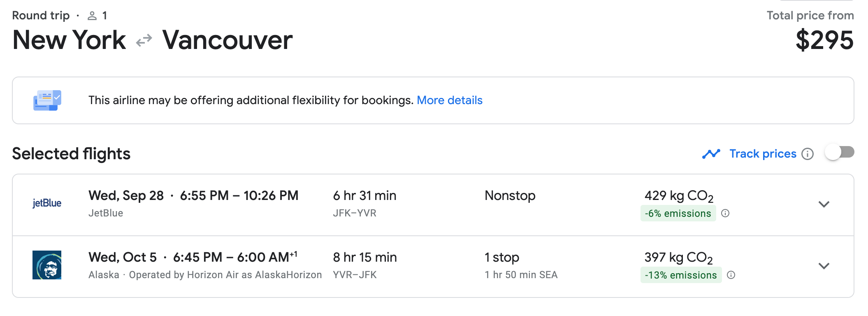Viewport: 868px width, 316px height.
Task: Expand the Alaska return flight details chevron
Action: pyautogui.click(x=824, y=266)
